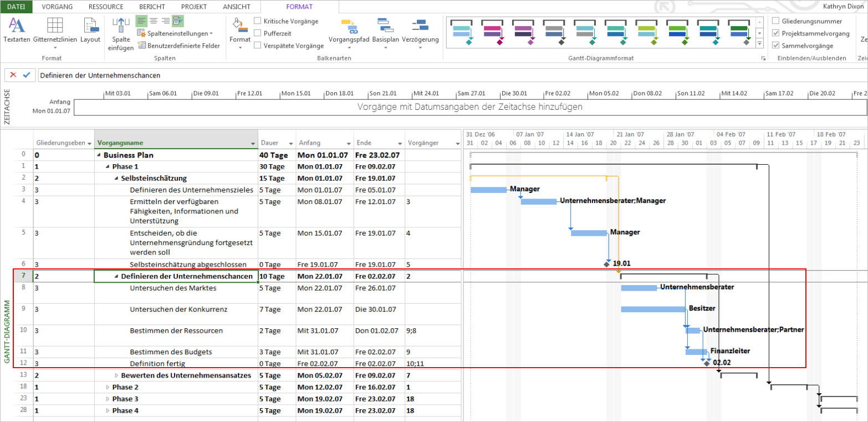Toggle the Pufferzeit checkbox
The image size is (868, 422).
click(x=258, y=33)
